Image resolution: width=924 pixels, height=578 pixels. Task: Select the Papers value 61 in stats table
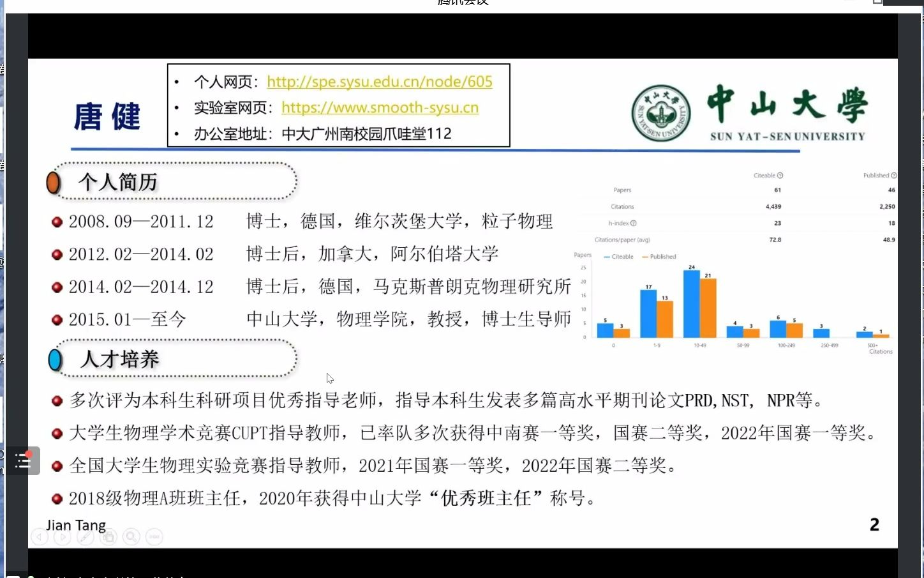[x=777, y=190]
